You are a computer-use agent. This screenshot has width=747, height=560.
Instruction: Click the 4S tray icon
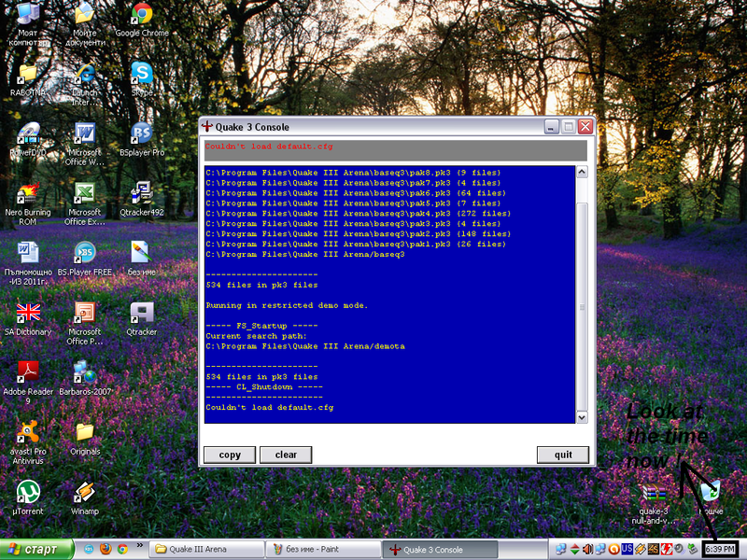[x=653, y=549]
